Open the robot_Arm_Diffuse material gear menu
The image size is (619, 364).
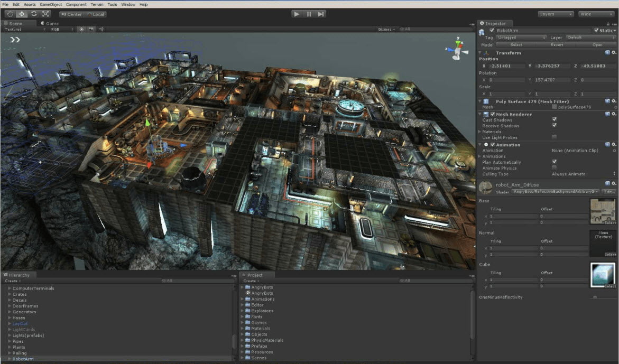tap(614, 183)
